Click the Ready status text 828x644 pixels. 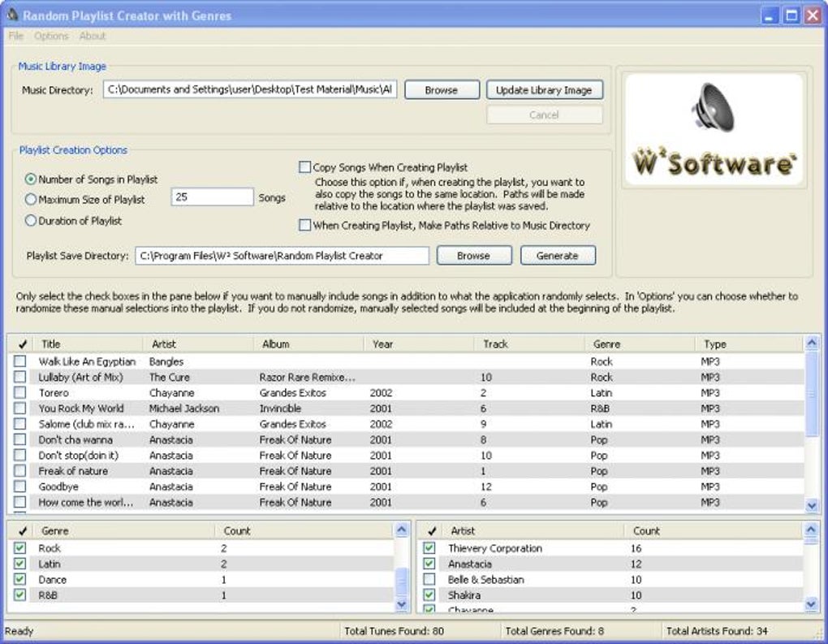[19, 631]
